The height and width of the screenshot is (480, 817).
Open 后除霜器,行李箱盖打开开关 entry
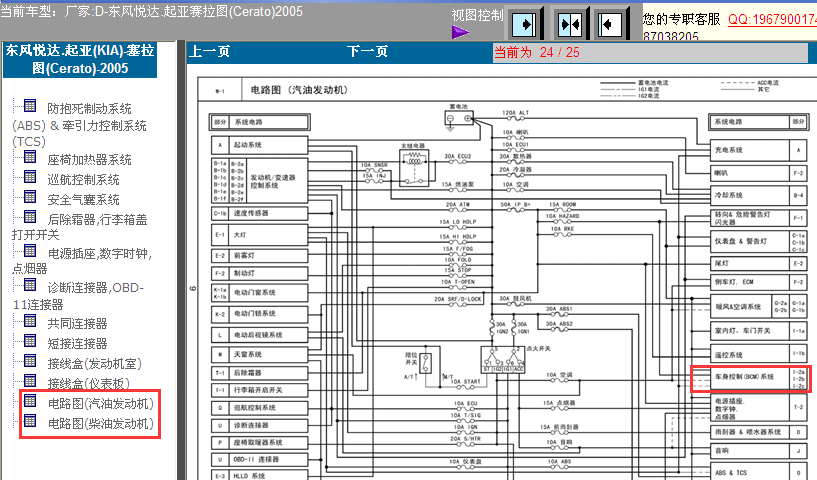click(x=80, y=227)
